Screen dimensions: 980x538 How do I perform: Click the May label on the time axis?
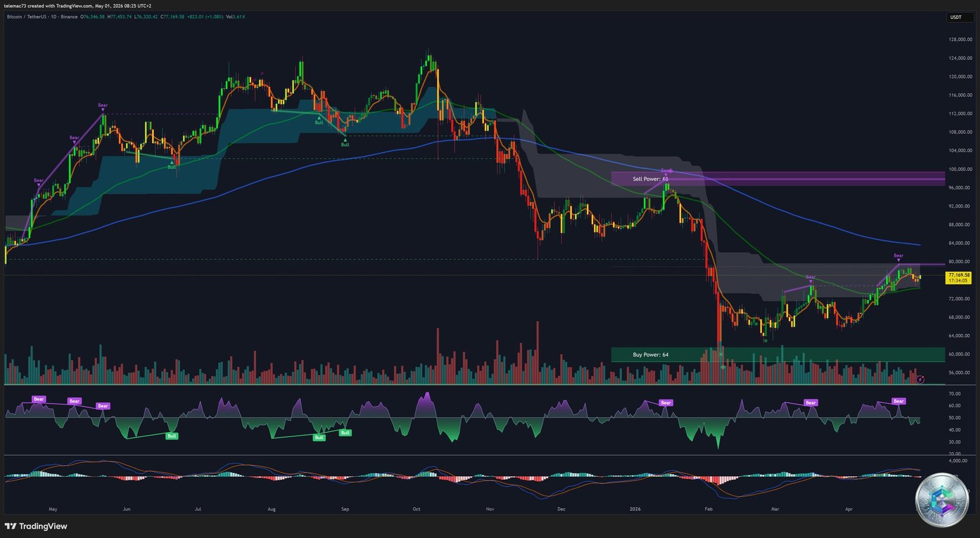tap(53, 509)
